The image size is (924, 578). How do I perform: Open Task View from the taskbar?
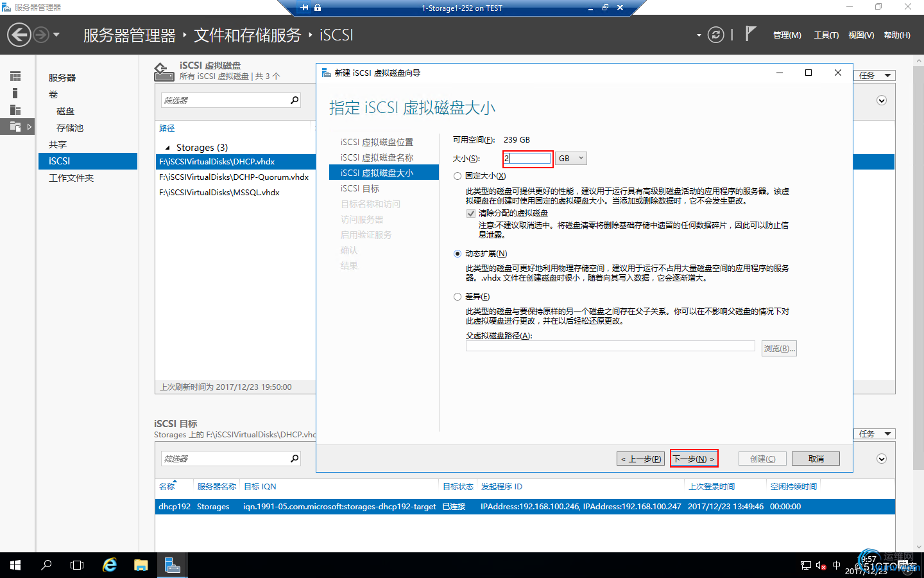[x=77, y=565]
